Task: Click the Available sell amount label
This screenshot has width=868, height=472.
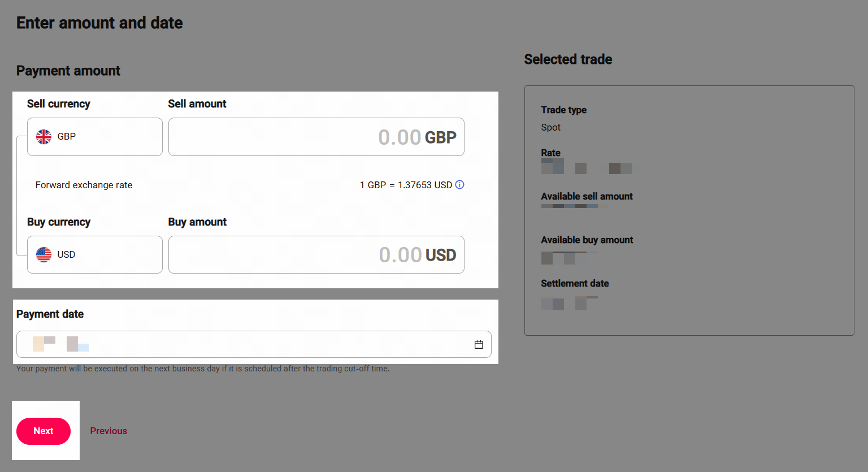Action: pos(587,196)
